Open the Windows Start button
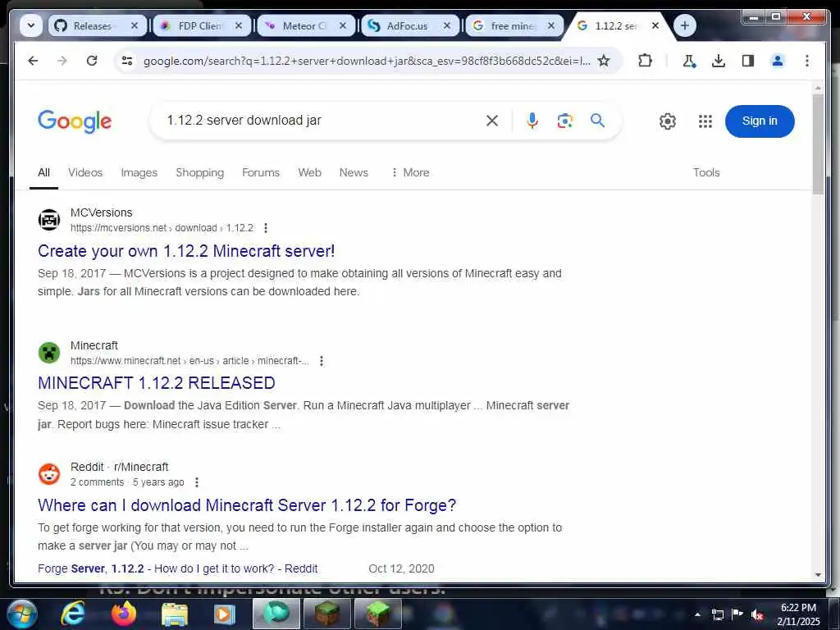Screen dimensions: 840x630 pyautogui.click(x=22, y=614)
